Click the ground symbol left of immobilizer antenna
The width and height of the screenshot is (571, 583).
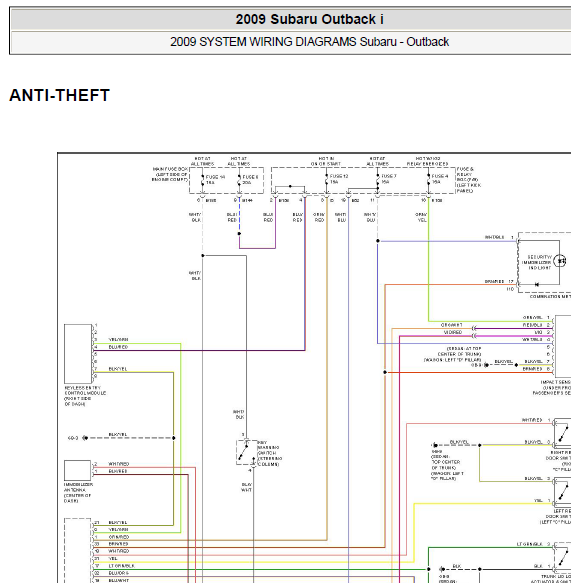point(85,438)
